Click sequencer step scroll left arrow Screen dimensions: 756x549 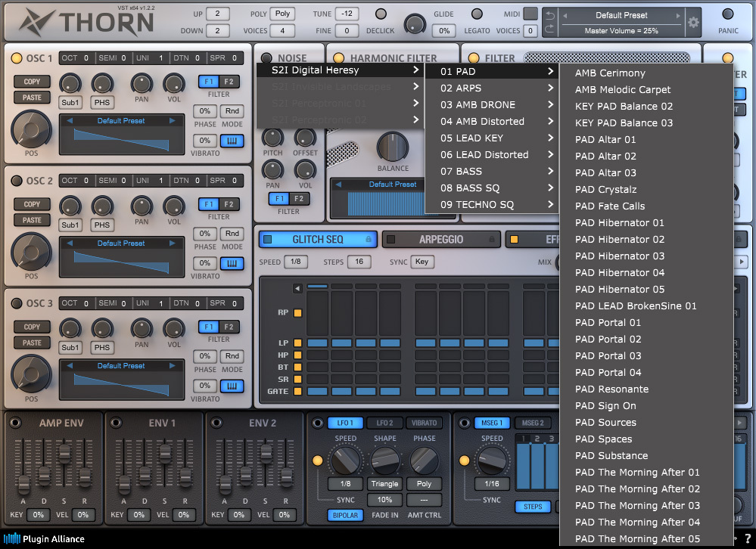[x=297, y=288]
